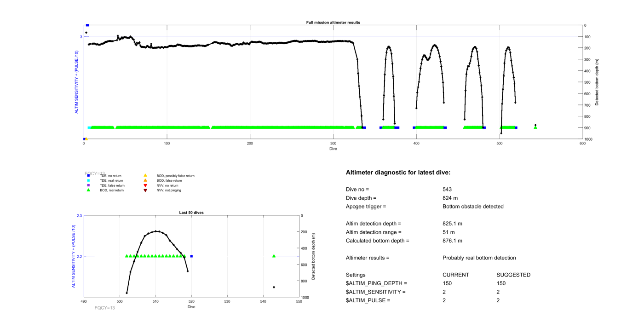
Task: Click the 'Altimeter diagnostic for latest dive:' heading
Action: pos(398,173)
